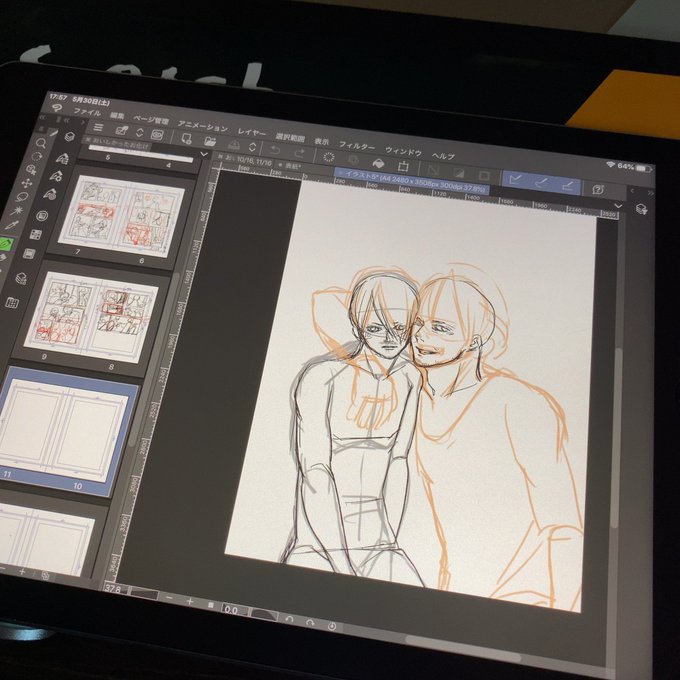Toggle the first Snap to ruler button
The height and width of the screenshot is (680, 680).
tap(515, 179)
